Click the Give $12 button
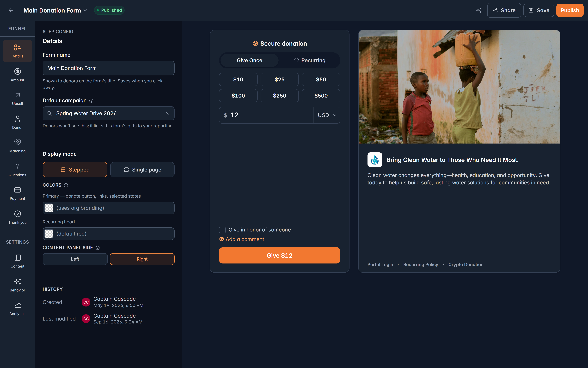The image size is (588, 368). [x=280, y=255]
